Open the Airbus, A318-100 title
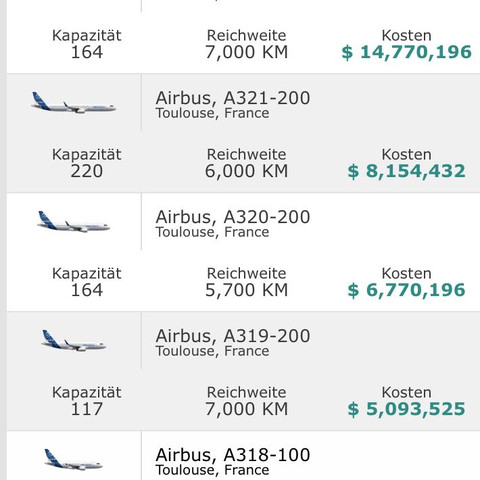Image resolution: width=480 pixels, height=480 pixels. coord(233,455)
